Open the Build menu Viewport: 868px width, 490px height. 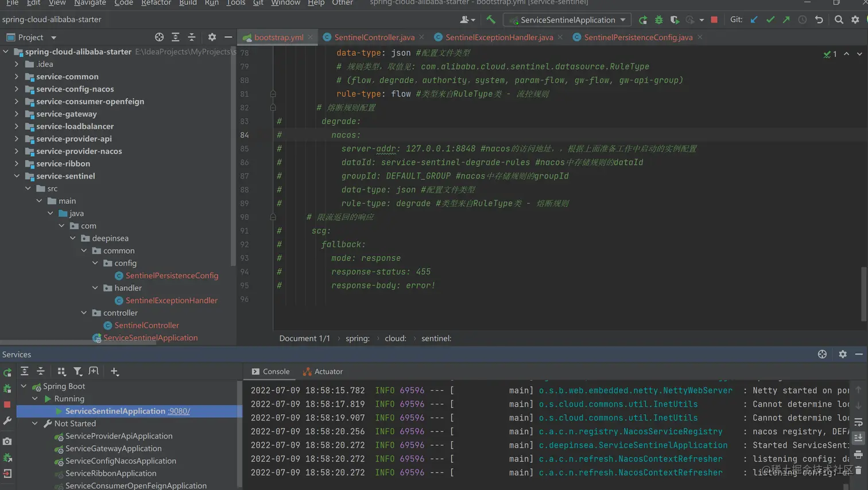point(188,3)
